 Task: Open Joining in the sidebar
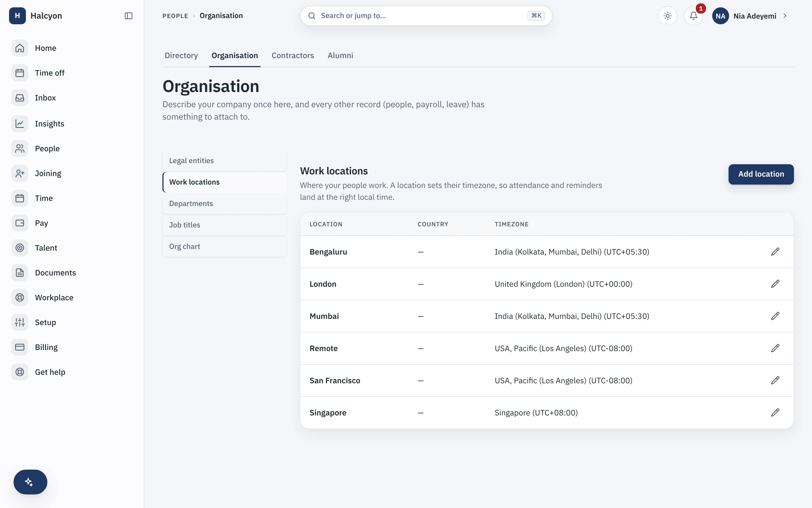72,173
